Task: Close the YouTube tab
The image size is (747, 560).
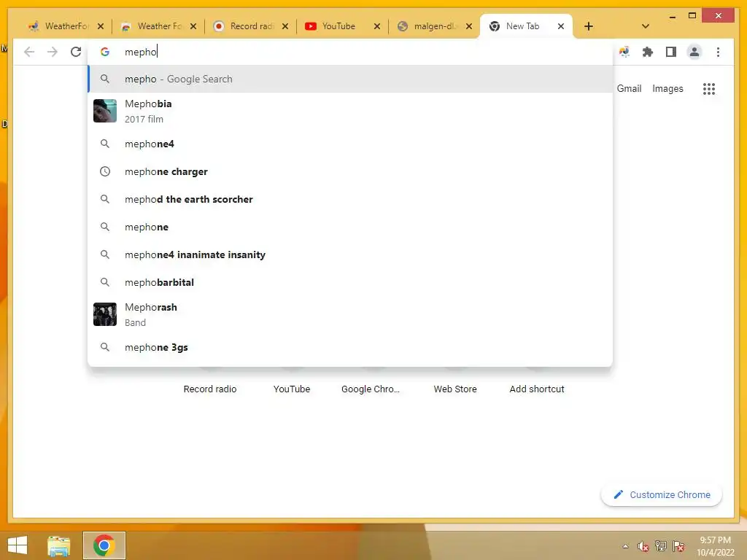Action: pos(377,26)
